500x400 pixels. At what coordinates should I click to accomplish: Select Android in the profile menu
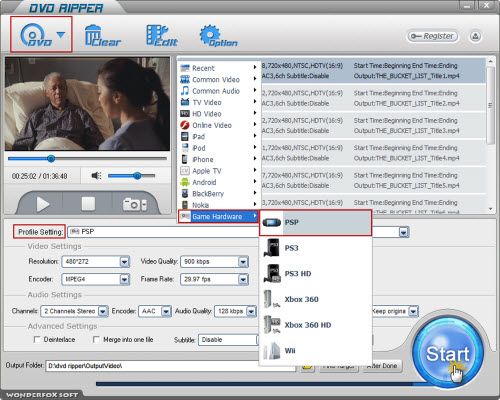tap(218, 182)
